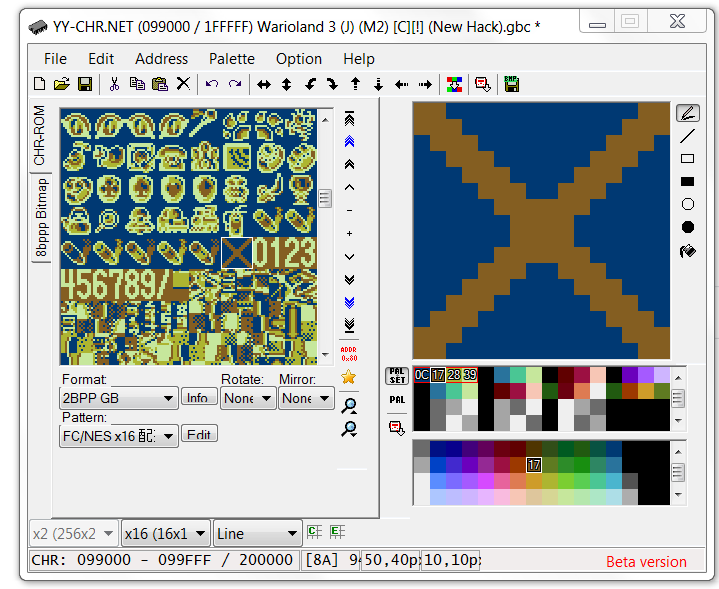Screen dimensions: 719x589
Task: Export the bitmap with the BMP save icon
Action: (512, 84)
